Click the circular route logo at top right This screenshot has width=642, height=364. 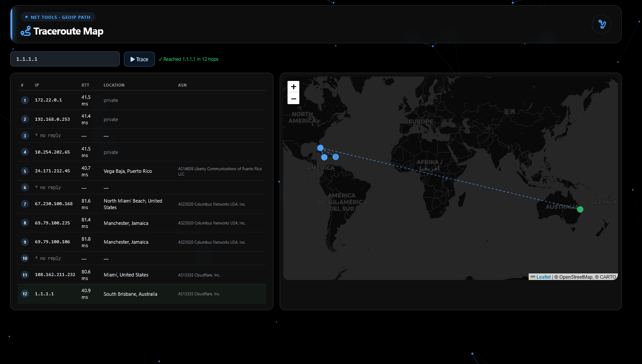click(602, 24)
